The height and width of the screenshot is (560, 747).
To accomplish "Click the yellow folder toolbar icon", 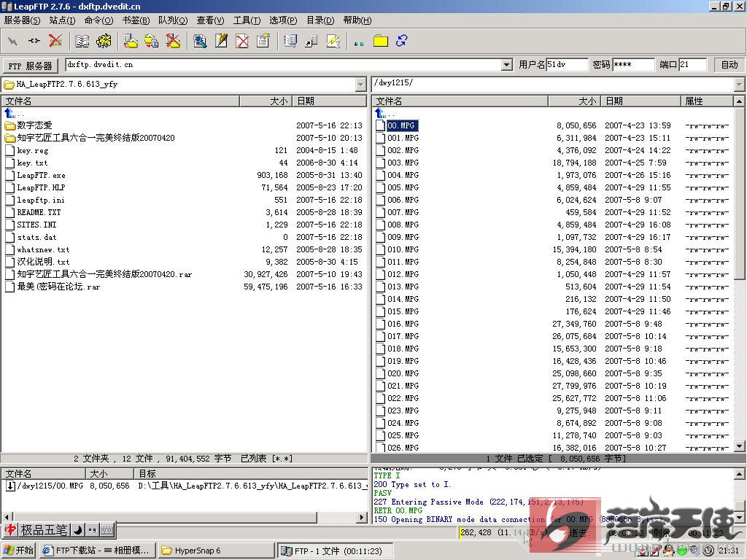I will pyautogui.click(x=381, y=42).
